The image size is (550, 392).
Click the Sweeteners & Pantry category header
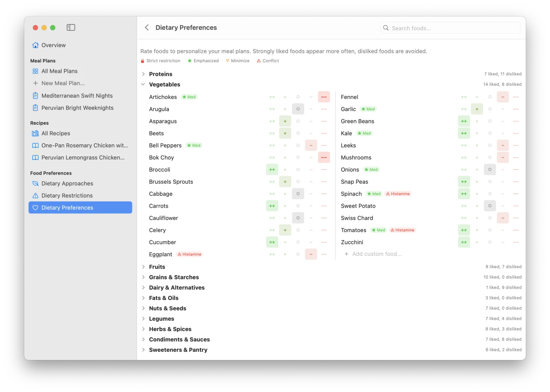[331, 350]
